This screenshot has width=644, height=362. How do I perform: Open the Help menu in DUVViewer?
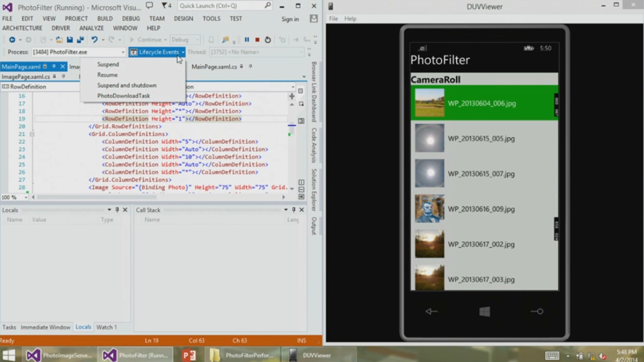coord(350,18)
